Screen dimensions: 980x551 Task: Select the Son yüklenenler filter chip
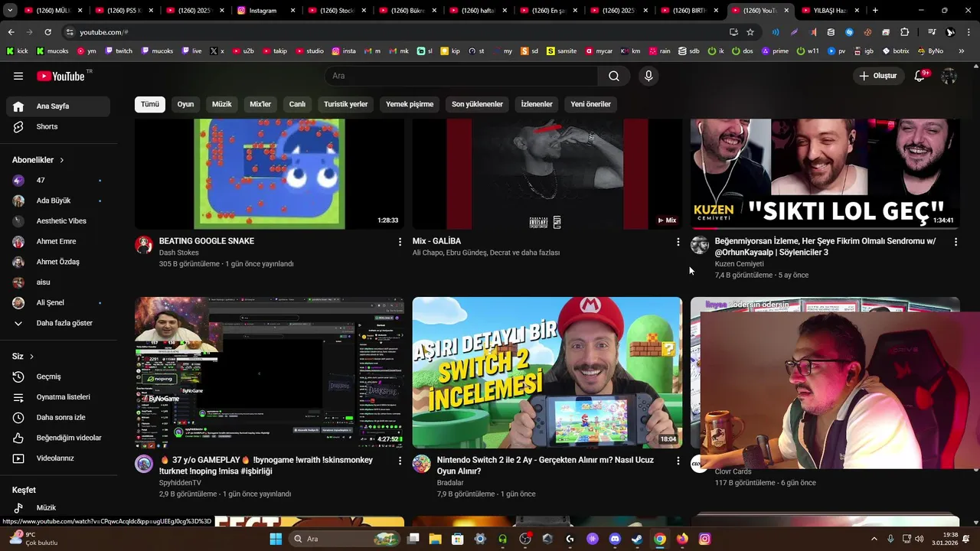477,104
